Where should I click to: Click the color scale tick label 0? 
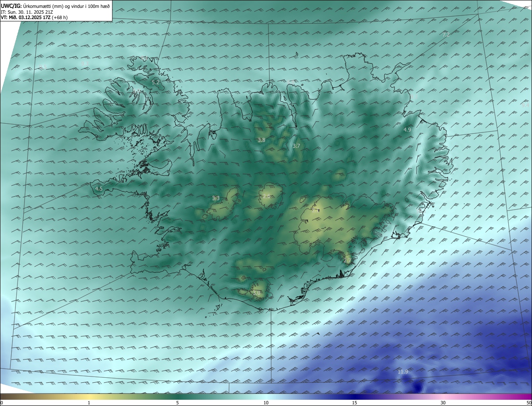pyautogui.click(x=2, y=403)
